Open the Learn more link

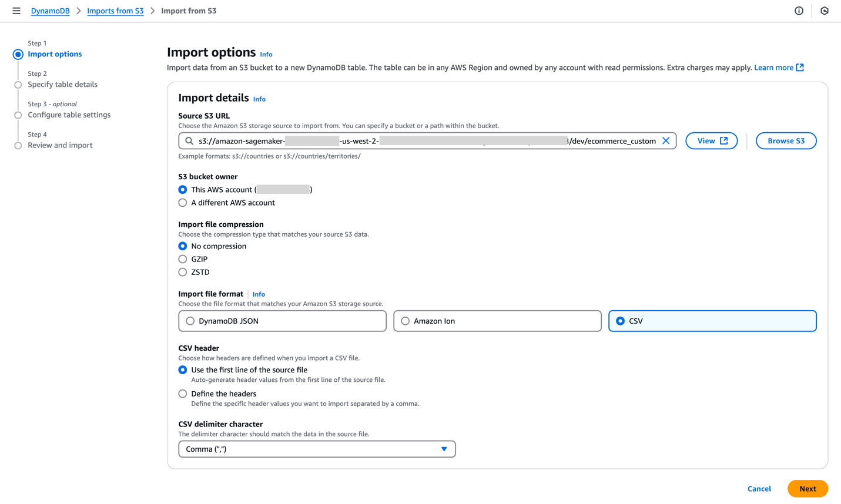point(773,68)
